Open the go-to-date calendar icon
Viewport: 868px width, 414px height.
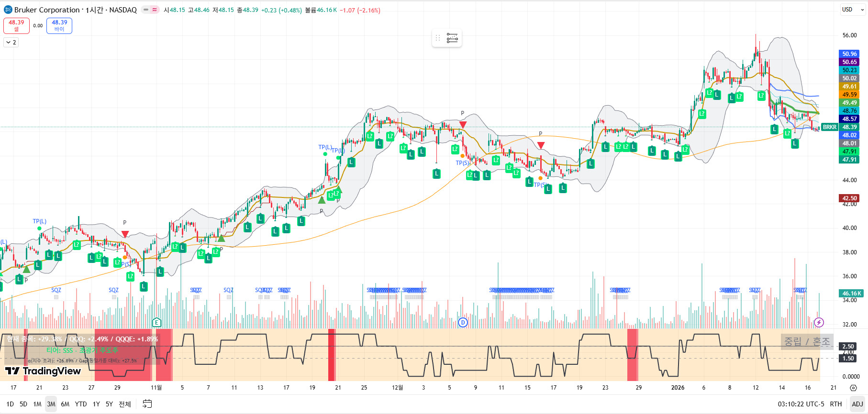coord(147,404)
